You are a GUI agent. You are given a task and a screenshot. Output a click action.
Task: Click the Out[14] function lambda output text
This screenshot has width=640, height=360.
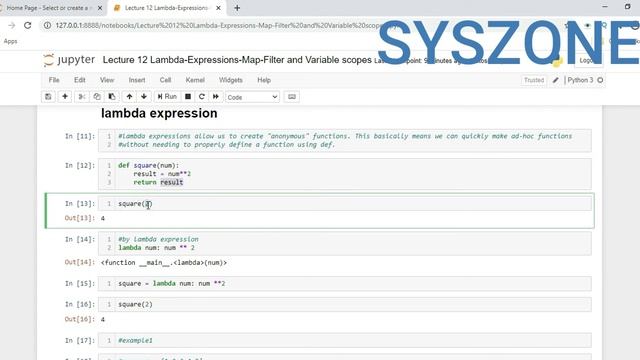[x=164, y=262]
